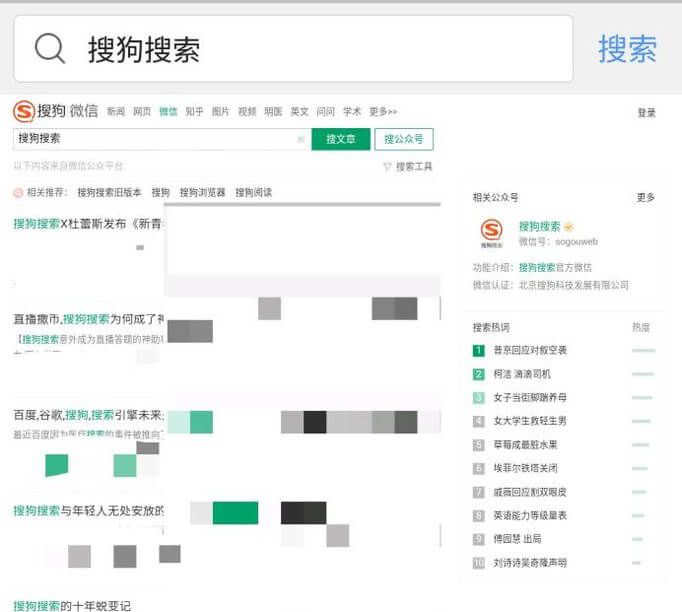Click the 相关推荐 icon

[18, 192]
